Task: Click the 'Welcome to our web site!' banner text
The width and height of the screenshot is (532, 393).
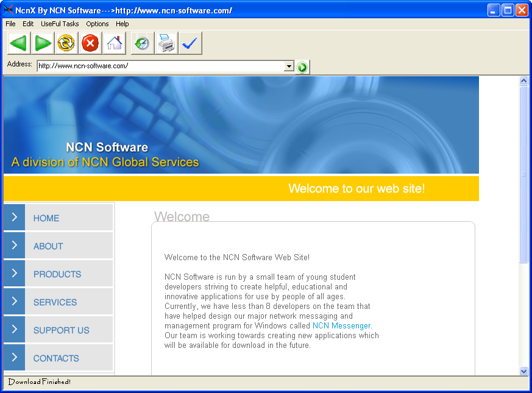Action: (x=356, y=188)
